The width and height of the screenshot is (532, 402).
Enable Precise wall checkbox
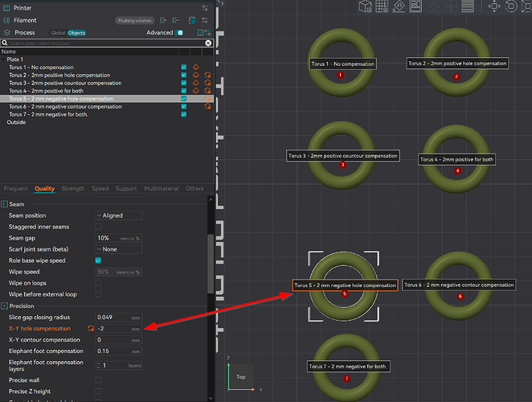tap(98, 380)
